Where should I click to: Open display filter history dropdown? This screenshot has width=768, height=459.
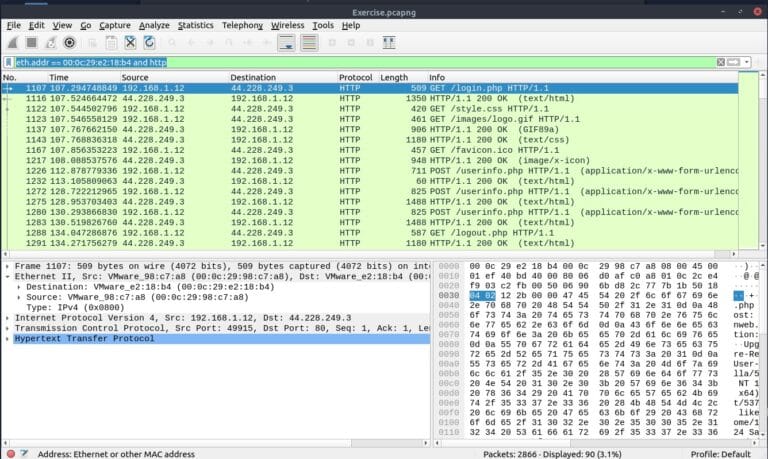[x=746, y=62]
